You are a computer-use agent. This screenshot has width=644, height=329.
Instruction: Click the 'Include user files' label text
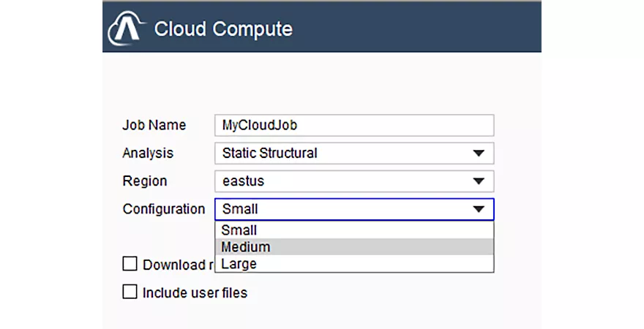tap(195, 292)
